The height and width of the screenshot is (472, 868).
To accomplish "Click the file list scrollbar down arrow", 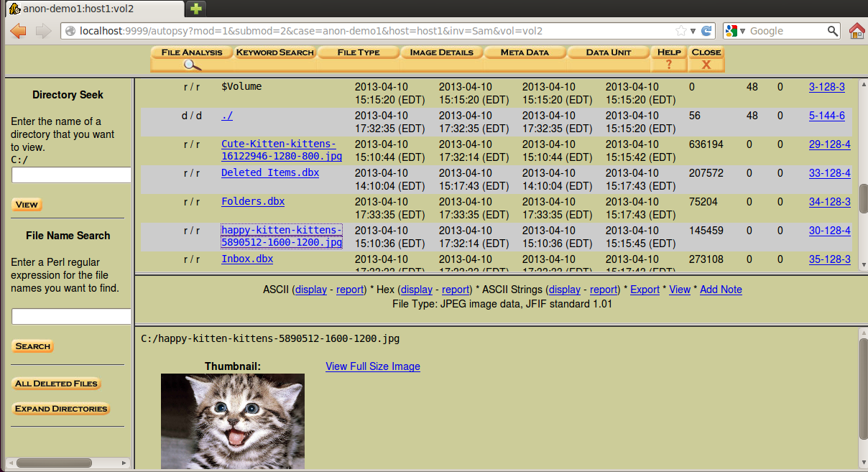I will pos(863,264).
